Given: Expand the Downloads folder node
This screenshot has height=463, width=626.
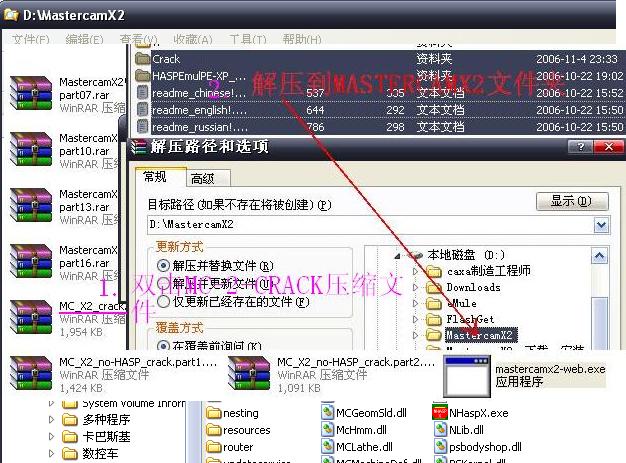Looking at the screenshot, I should [415, 287].
